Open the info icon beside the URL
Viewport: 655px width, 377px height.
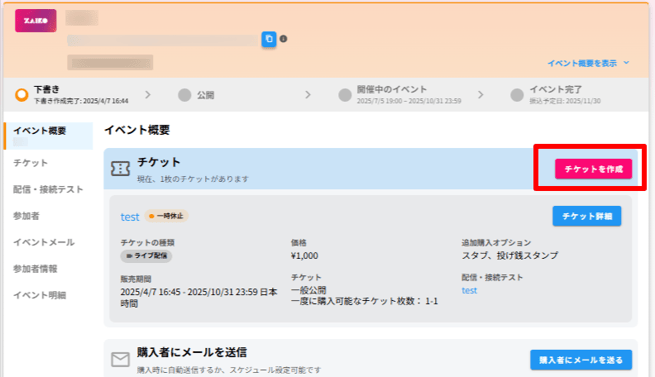pos(283,39)
